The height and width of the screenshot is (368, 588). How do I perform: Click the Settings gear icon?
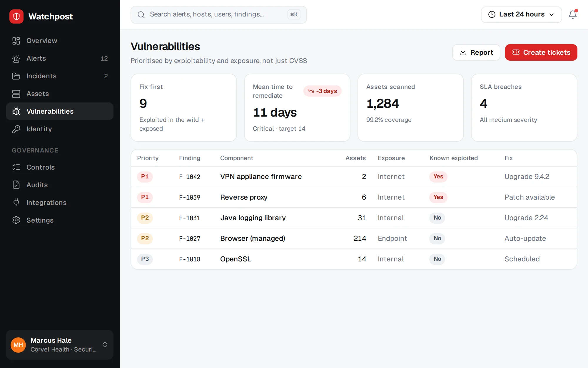(x=16, y=220)
